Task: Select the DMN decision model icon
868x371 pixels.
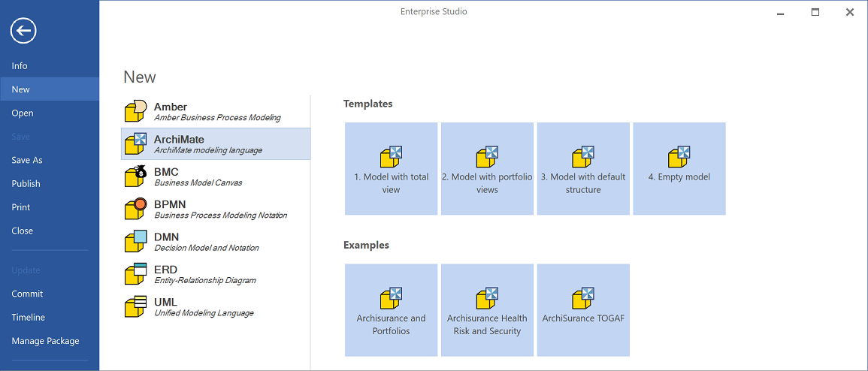Action: click(x=135, y=241)
